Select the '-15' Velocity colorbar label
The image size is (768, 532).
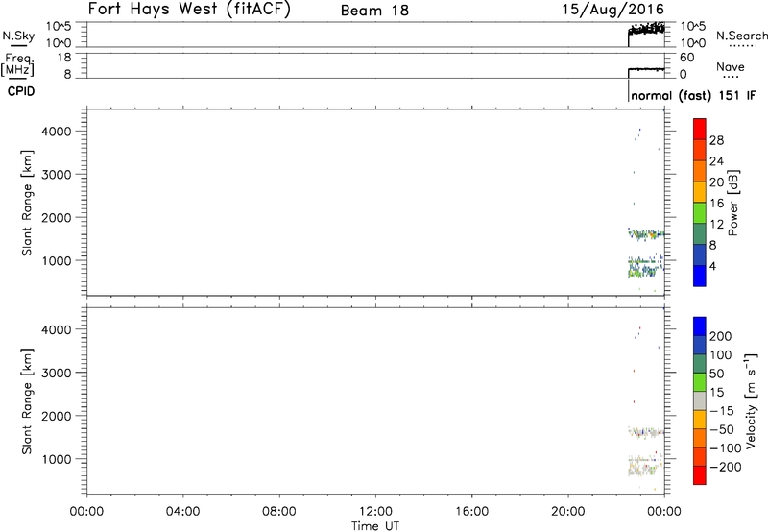point(722,410)
